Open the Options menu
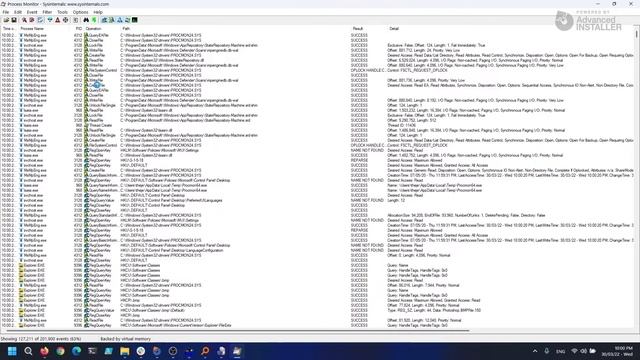 (x=80, y=12)
